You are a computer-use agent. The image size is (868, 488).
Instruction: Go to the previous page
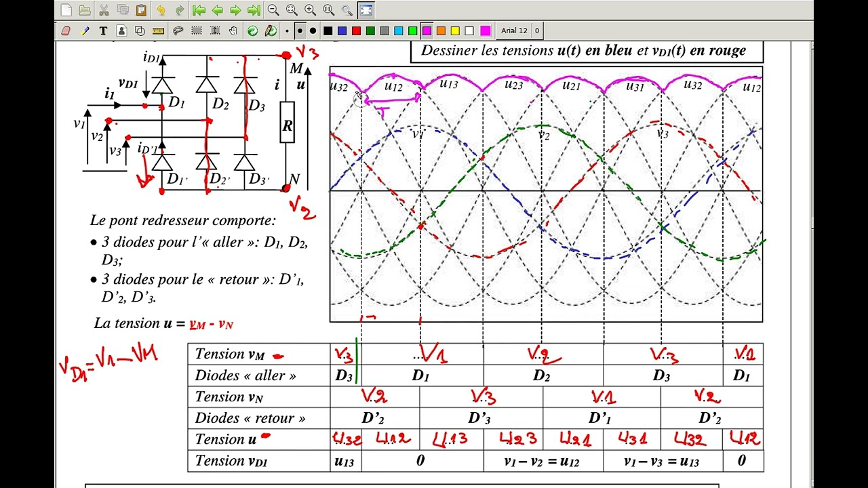coord(217,10)
